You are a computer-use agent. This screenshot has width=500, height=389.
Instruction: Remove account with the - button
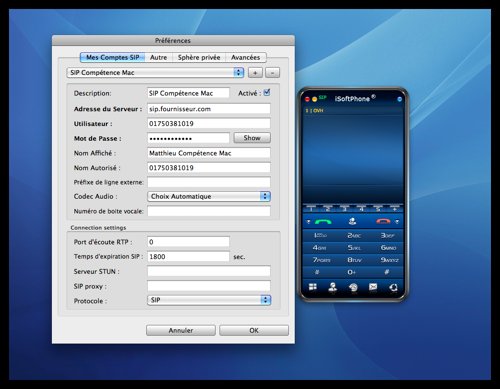click(272, 73)
